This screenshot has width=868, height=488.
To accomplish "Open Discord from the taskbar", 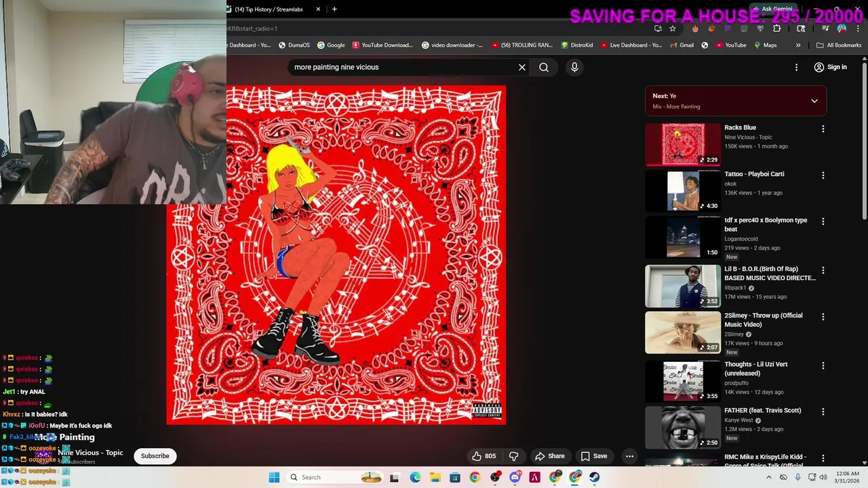I will click(515, 477).
